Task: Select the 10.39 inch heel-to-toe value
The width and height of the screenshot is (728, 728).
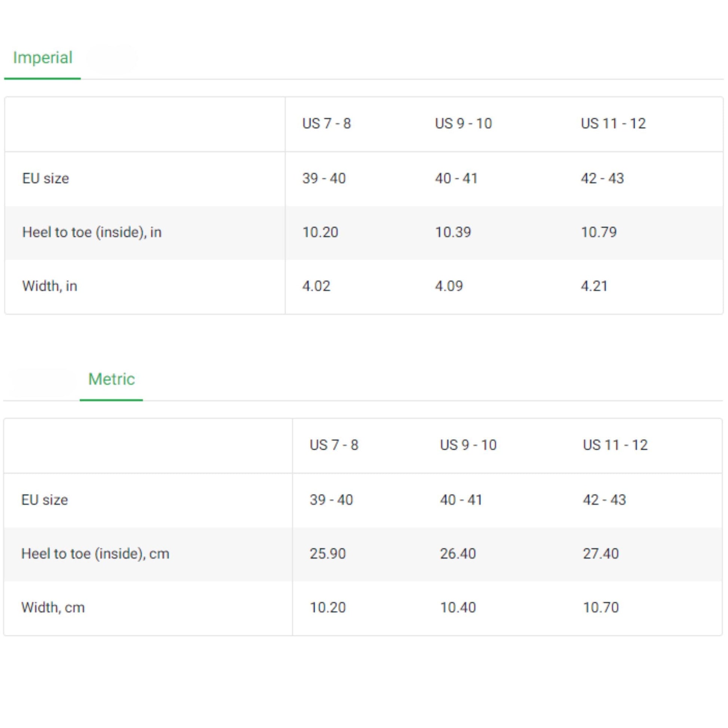Action: [453, 232]
